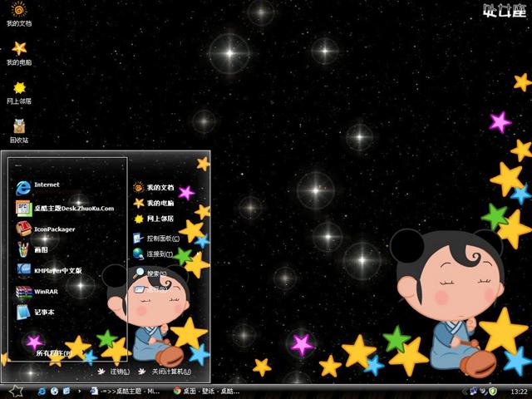Open 网上邻居 sun icon on the desktop
Screen dimensions: 532x399
coord(19,92)
